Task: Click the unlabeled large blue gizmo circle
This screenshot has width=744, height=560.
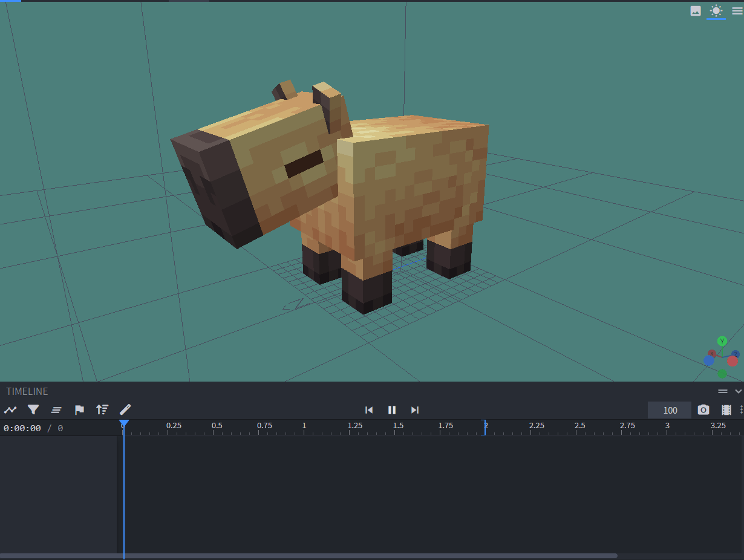Action: click(x=709, y=360)
